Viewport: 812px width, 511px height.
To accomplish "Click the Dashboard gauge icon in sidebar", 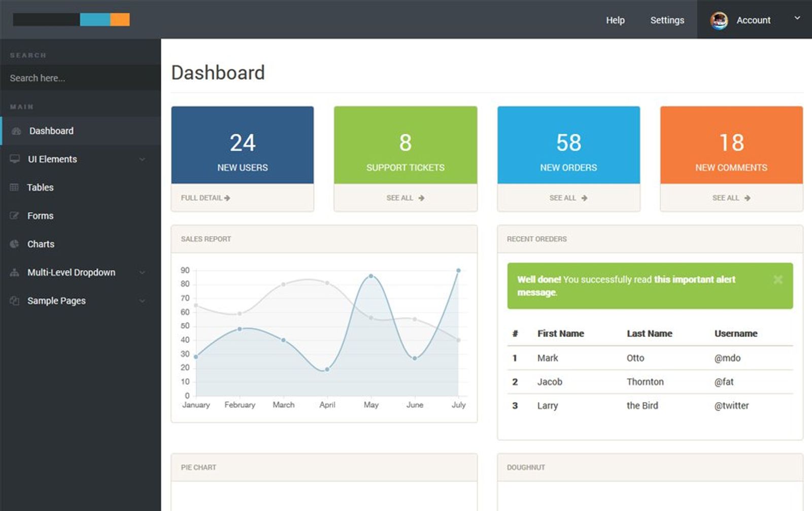I will (16, 131).
